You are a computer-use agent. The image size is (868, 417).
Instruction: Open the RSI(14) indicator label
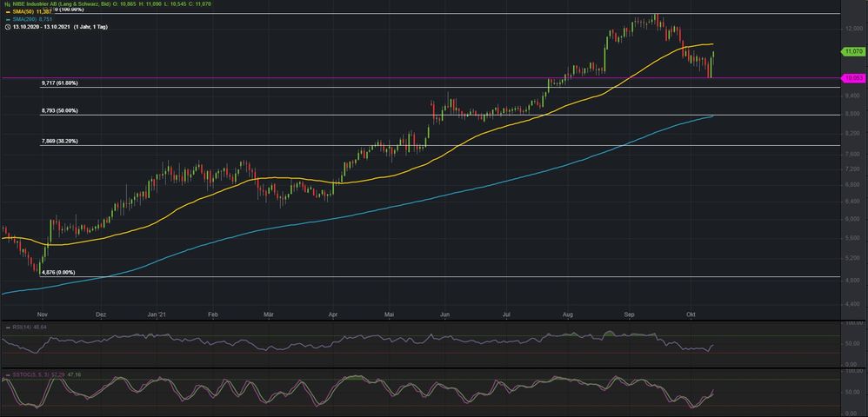click(x=23, y=327)
